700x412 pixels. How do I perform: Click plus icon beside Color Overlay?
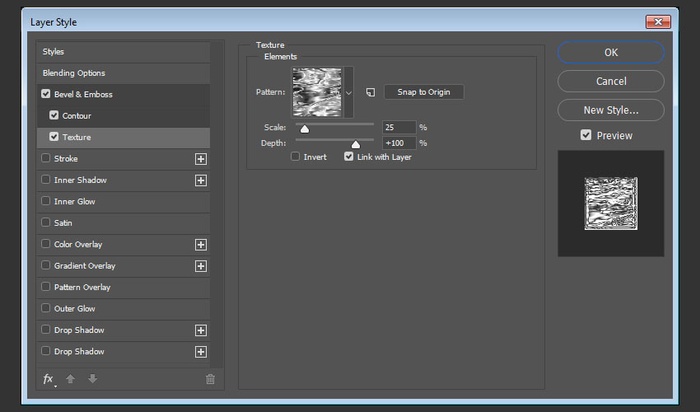[200, 245]
